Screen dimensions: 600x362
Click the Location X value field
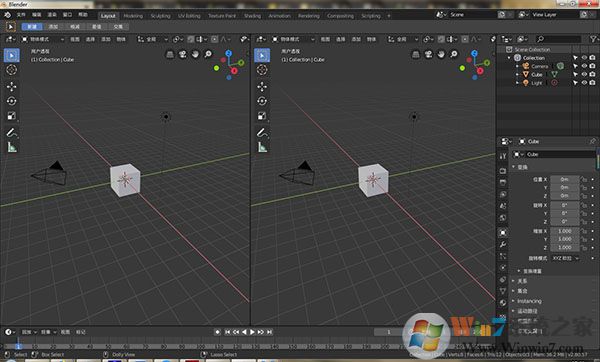[x=564, y=179]
